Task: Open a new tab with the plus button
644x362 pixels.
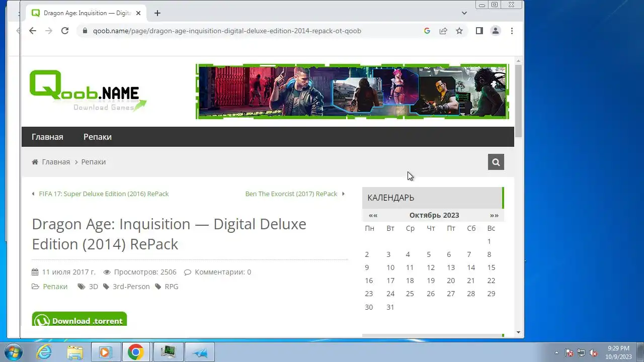Action: [157, 13]
